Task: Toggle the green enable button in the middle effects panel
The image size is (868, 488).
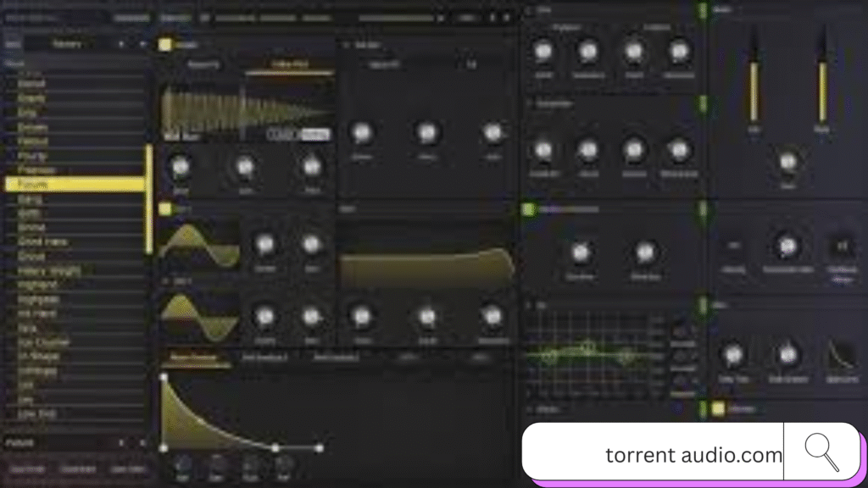Action: point(527,209)
